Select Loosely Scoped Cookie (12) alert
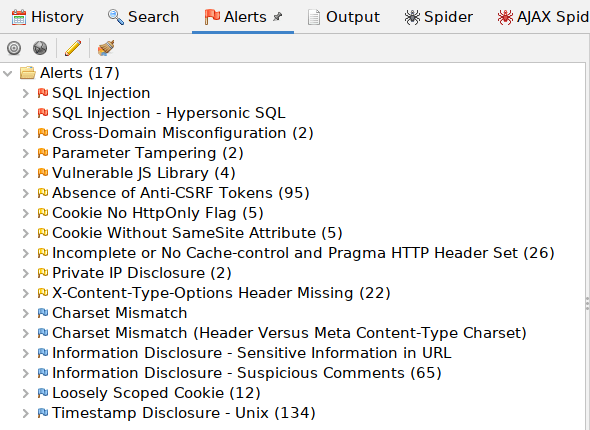Screen dimensions: 590x430 tap(156, 393)
